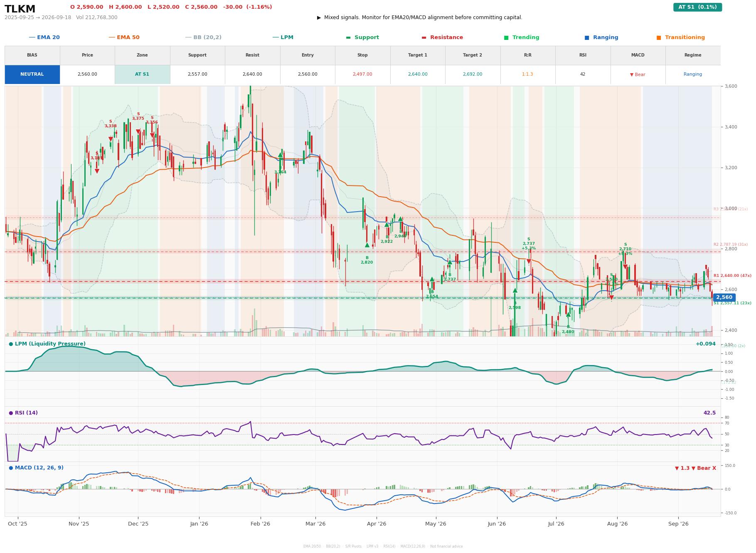Click the blue Ranging legend square
The image size is (756, 553).
587,37
